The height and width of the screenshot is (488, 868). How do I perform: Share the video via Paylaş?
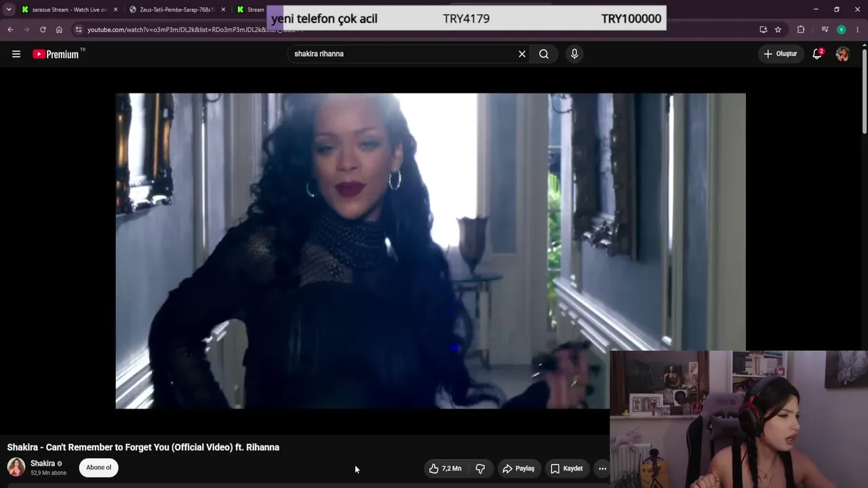(x=519, y=468)
